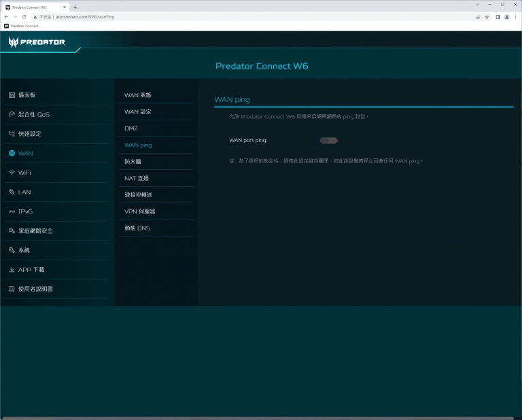Select WiFi in the sidebar

[24, 173]
